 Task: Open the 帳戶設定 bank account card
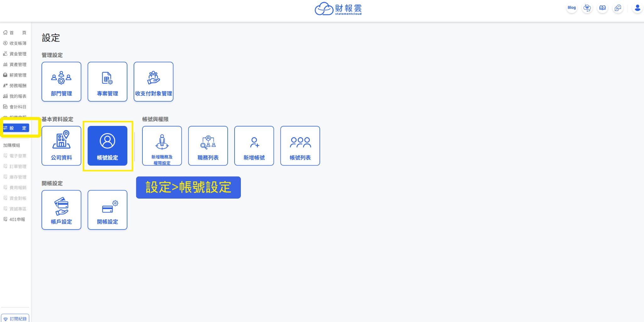pos(61,210)
